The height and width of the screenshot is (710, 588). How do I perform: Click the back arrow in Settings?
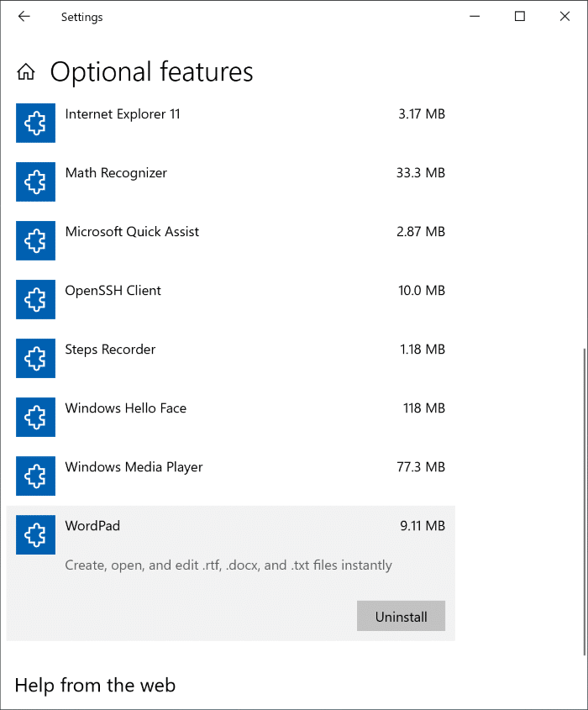tap(24, 17)
